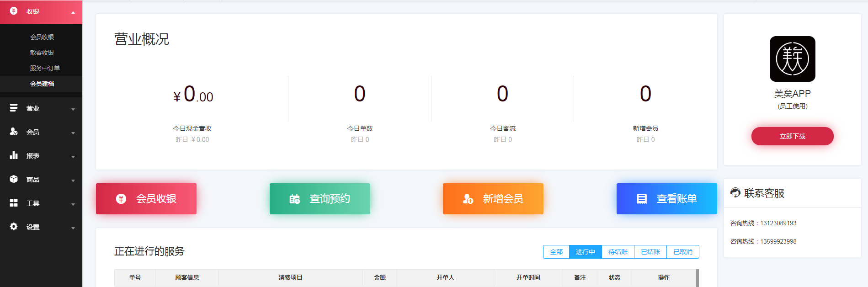868x287 pixels.
Task: Click the orange 新增会员 button
Action: (x=493, y=199)
